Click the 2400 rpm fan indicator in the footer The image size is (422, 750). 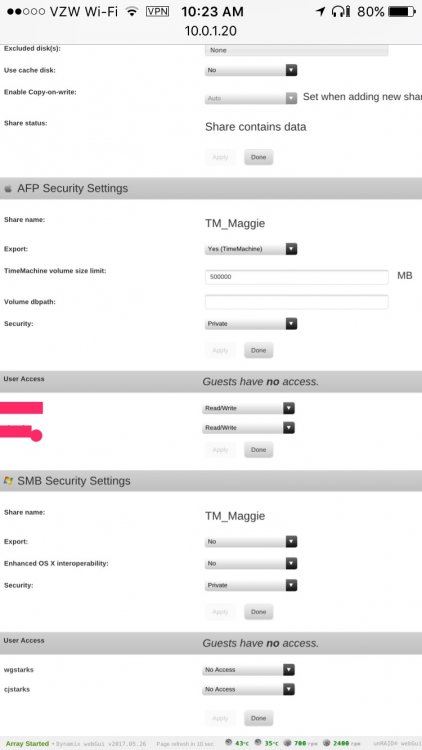tap(342, 743)
